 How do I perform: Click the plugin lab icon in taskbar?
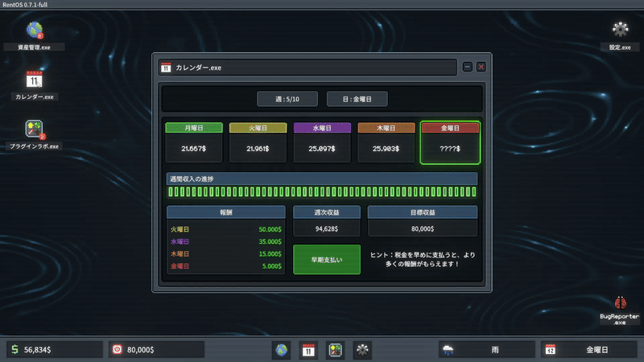click(x=335, y=350)
